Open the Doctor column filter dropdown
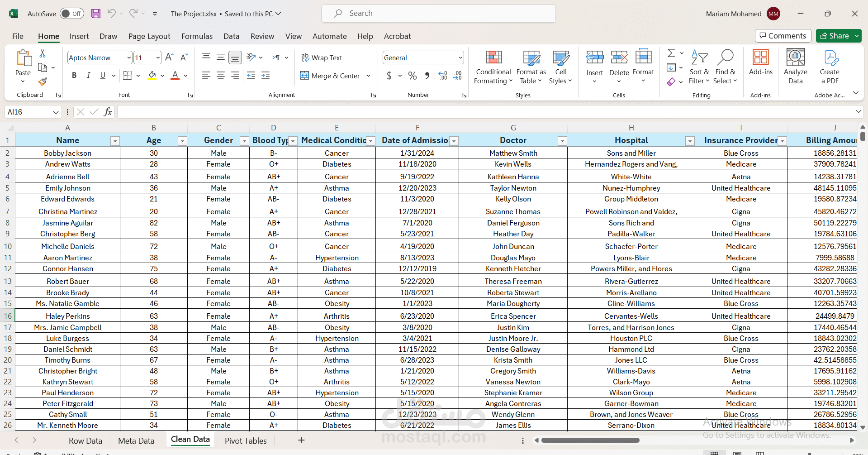Viewport: 868px width, 455px height. click(562, 141)
